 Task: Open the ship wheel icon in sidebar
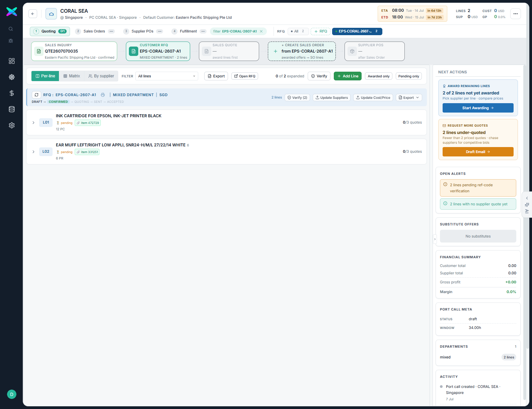12,77
